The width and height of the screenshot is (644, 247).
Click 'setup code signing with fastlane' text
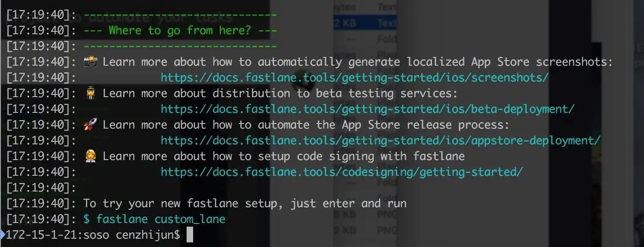click(361, 156)
